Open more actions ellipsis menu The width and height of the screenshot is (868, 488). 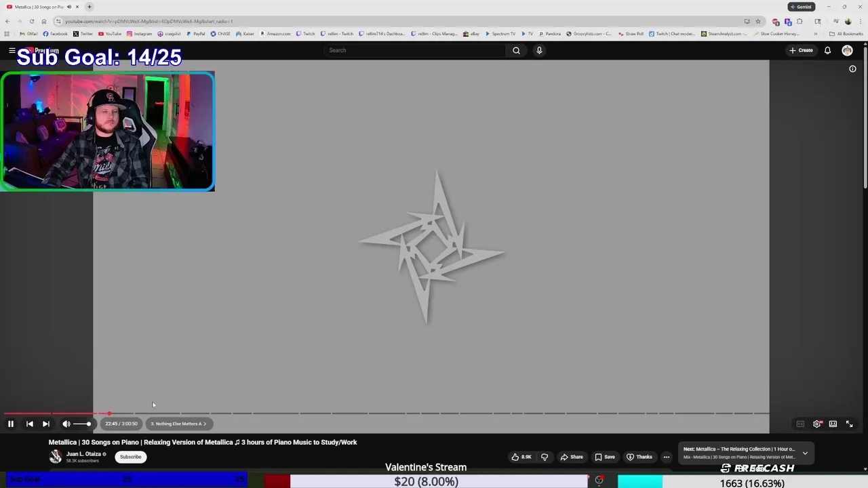pyautogui.click(x=666, y=457)
